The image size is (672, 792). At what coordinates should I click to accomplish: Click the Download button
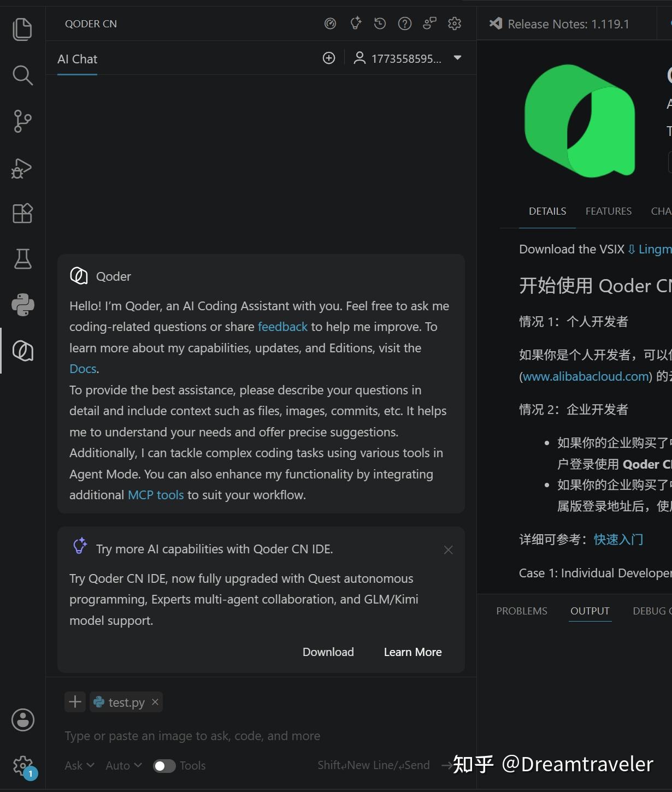tap(328, 652)
